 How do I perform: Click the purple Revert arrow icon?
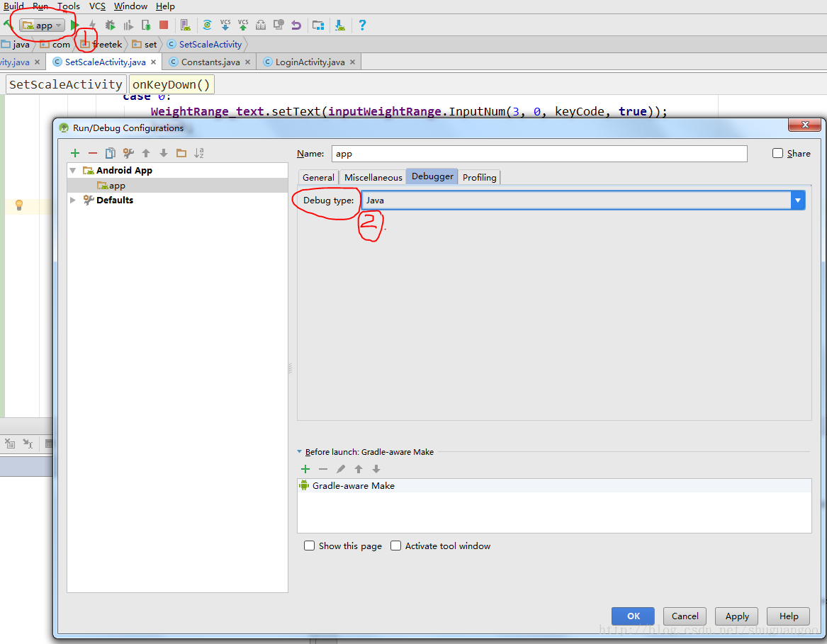[x=296, y=25]
